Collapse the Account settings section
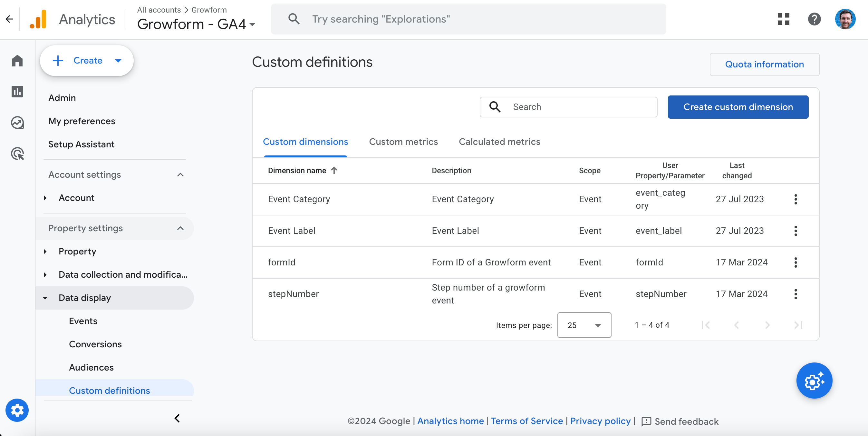Screen dimensions: 868x436 tap(180, 175)
